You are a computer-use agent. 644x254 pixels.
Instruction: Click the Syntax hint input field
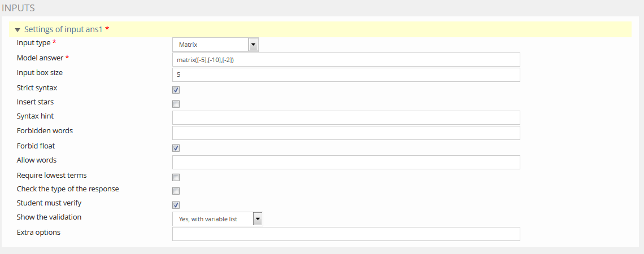[x=346, y=117]
